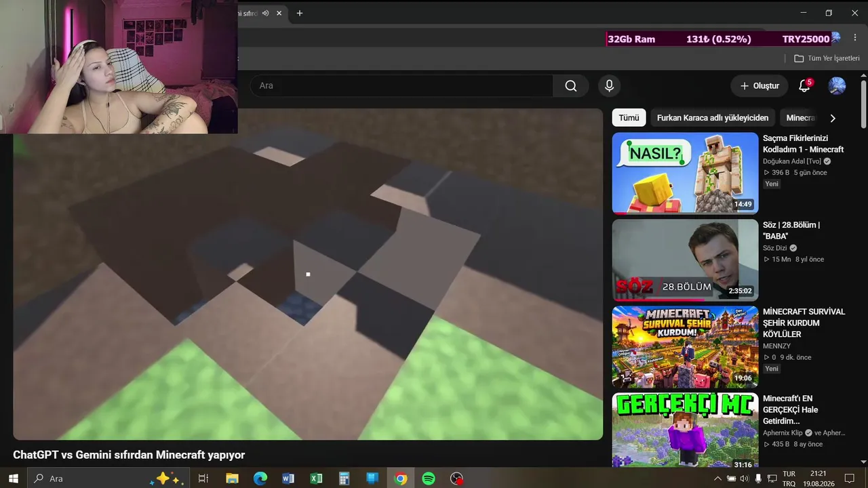Select the "Tümü" filter chip
The width and height of the screenshot is (868, 488).
629,118
